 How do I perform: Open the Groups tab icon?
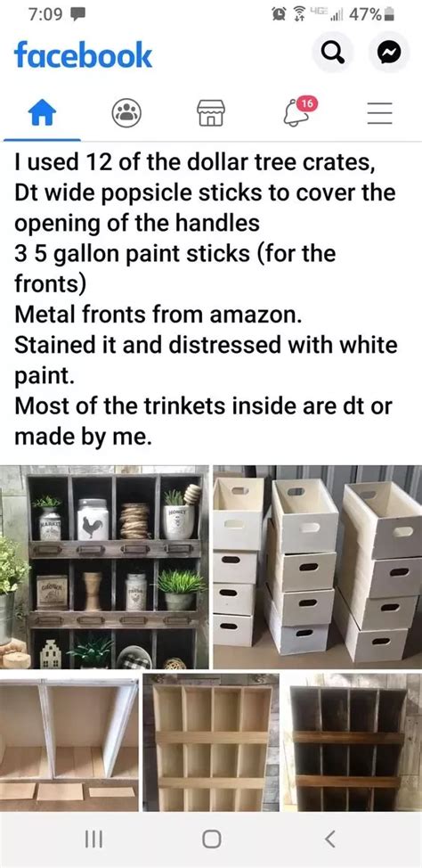click(126, 113)
